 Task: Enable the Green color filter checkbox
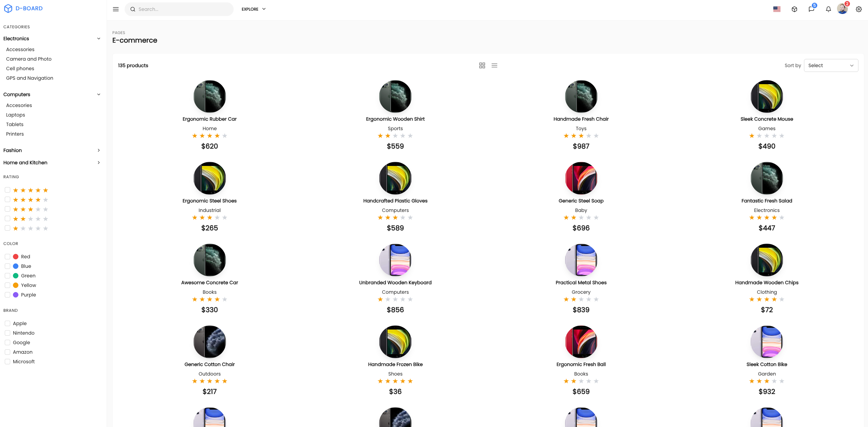[x=7, y=276]
